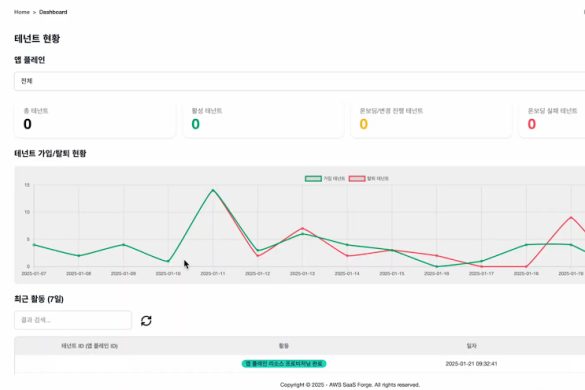Click the x-axis label 2025-01-15
The image size is (585, 390).
[392, 274]
